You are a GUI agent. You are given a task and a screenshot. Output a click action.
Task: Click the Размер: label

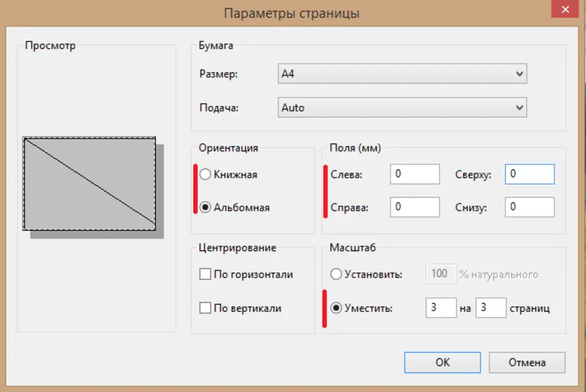click(219, 74)
